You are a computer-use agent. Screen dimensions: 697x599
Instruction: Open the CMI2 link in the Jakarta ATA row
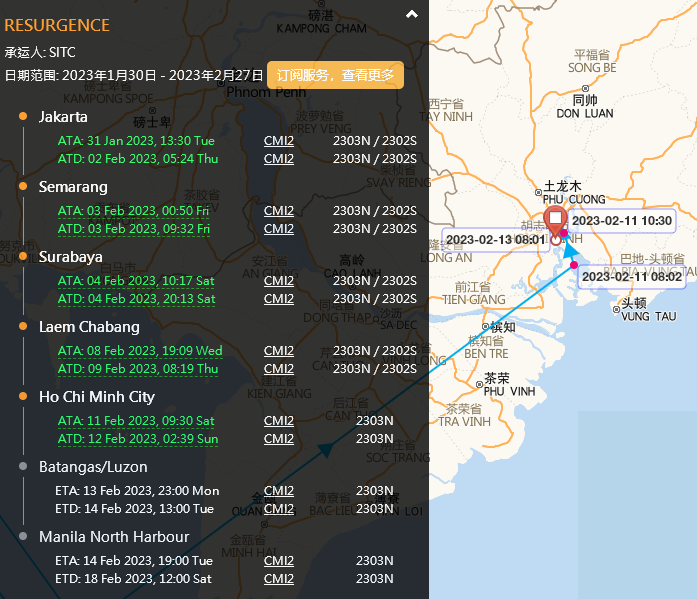(279, 141)
